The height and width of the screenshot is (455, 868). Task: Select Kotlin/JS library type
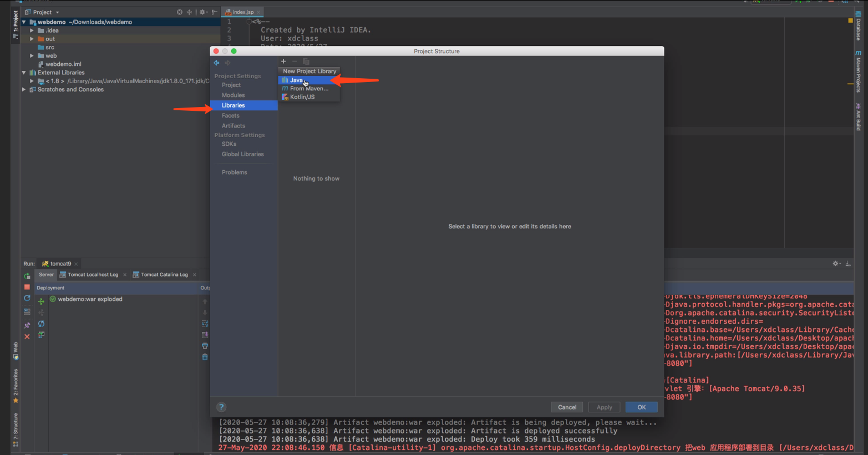pos(302,97)
